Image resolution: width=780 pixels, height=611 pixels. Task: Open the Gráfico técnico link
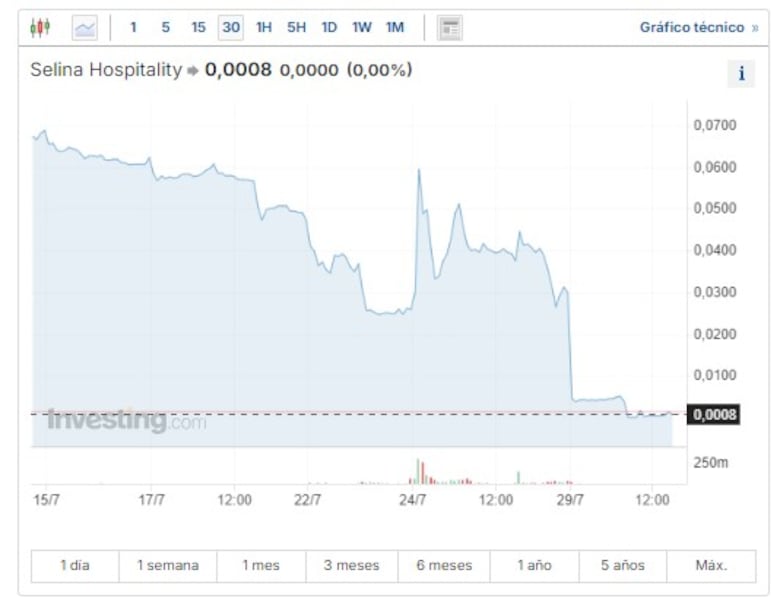click(x=698, y=28)
